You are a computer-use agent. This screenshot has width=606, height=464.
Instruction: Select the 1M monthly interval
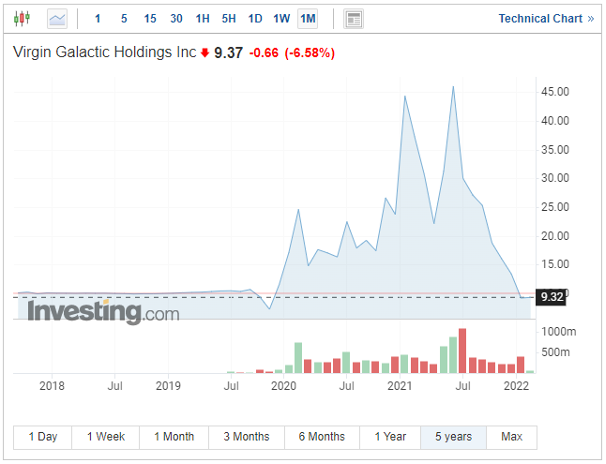click(x=308, y=19)
